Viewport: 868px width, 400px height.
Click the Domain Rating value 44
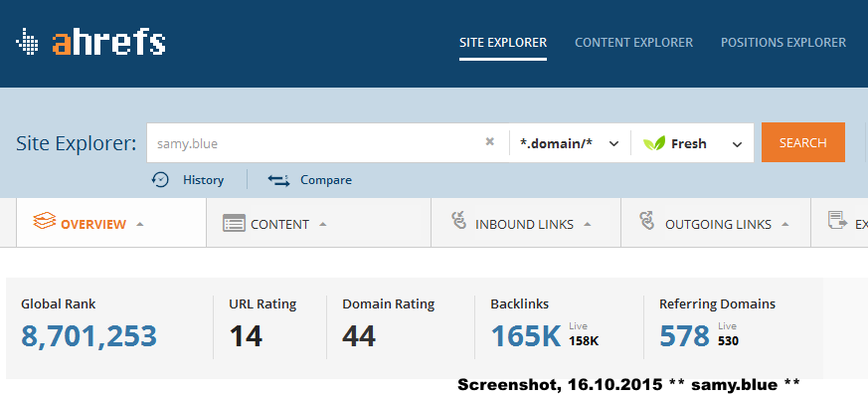point(359,336)
